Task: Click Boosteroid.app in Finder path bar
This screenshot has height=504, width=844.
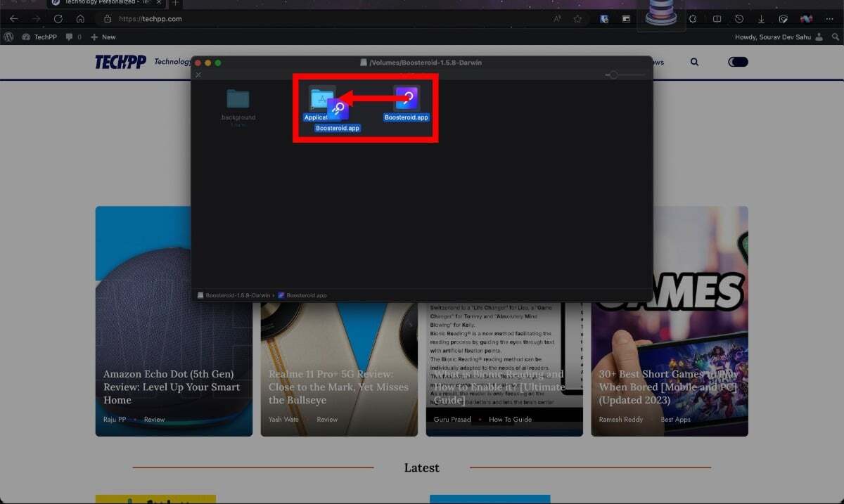Action: click(x=303, y=295)
